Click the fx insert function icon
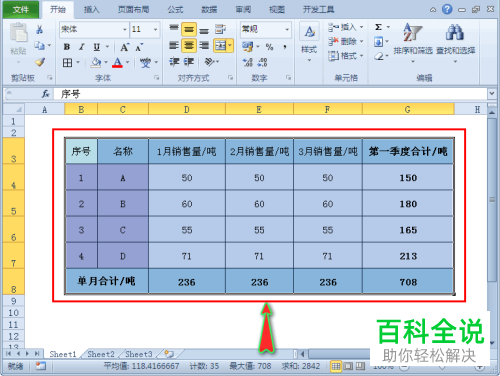Image resolution: width=500 pixels, height=376 pixels. pos(45,94)
